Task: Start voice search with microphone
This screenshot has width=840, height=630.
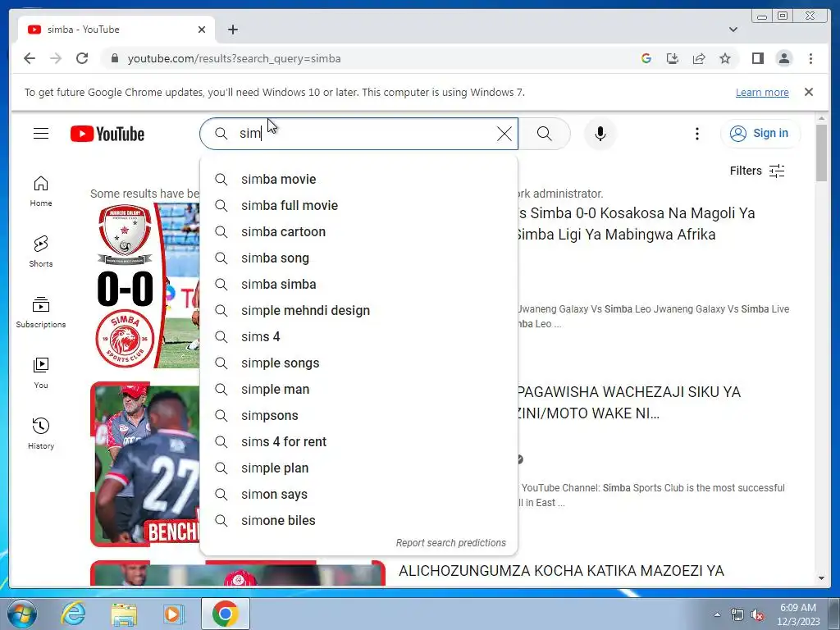Action: [x=600, y=134]
